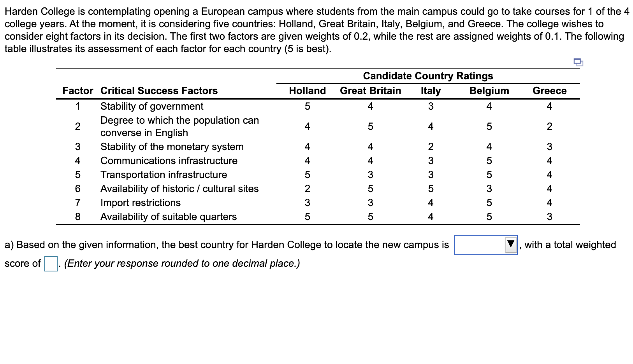Select the Availability of suitable quarters row label
Image resolution: width=633 pixels, height=364 pixels.
168,217
